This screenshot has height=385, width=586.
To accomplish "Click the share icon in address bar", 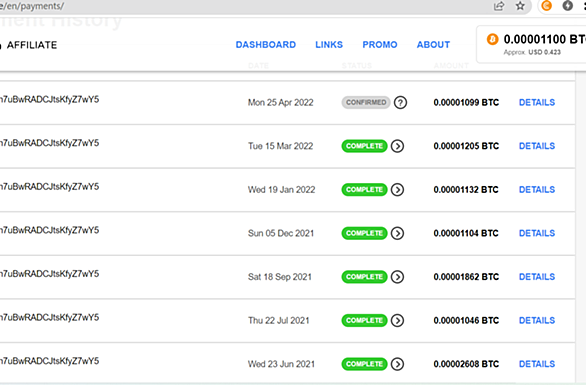I will point(499,6).
